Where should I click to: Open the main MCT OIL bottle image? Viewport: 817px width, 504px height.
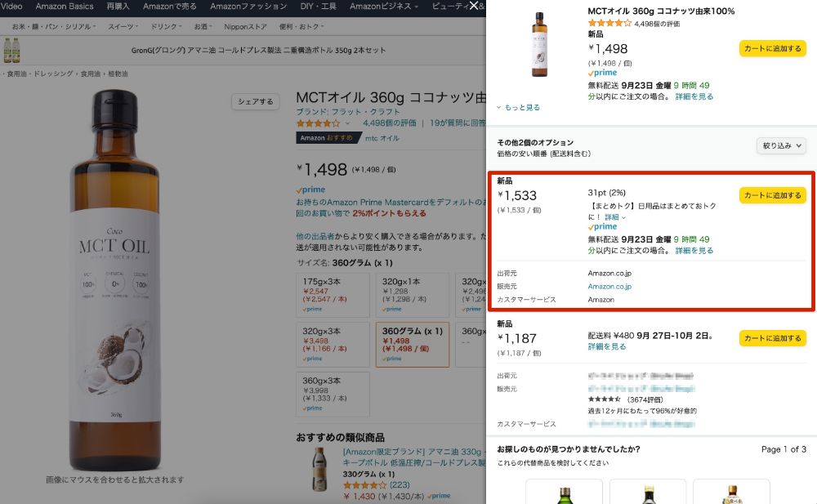[x=114, y=280]
